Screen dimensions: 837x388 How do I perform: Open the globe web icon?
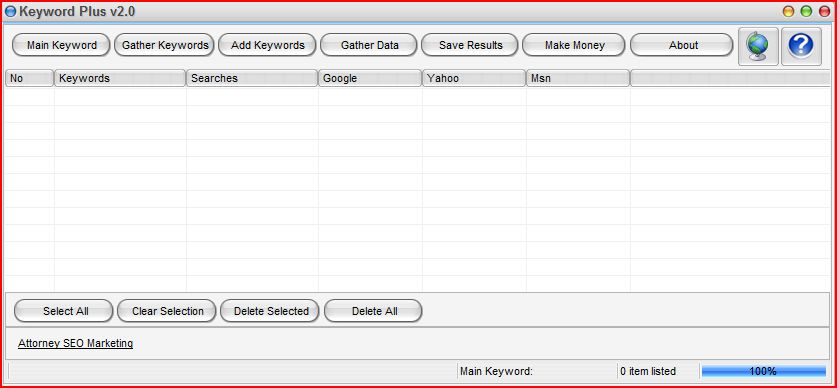tap(758, 46)
